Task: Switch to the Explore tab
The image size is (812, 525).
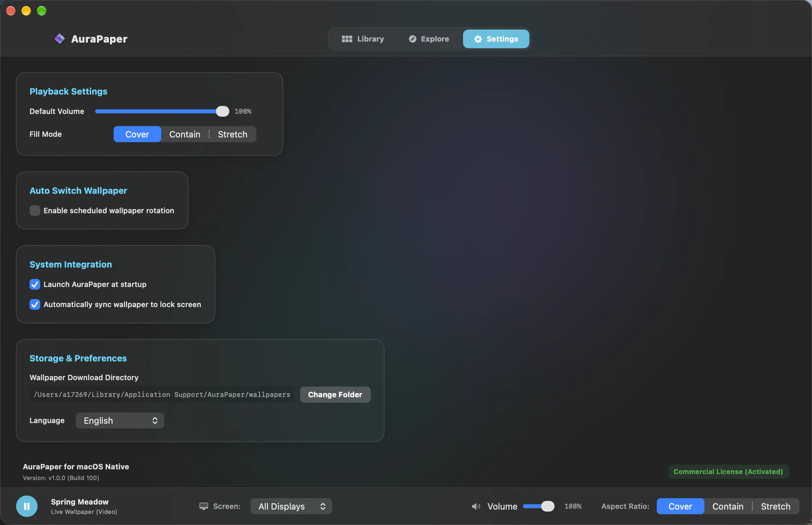Action: tap(428, 39)
